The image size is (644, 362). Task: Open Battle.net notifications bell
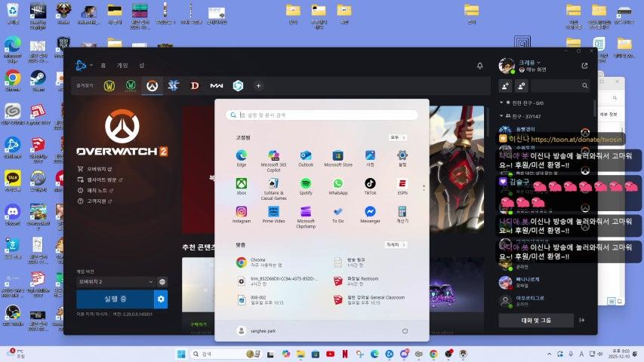(x=479, y=66)
